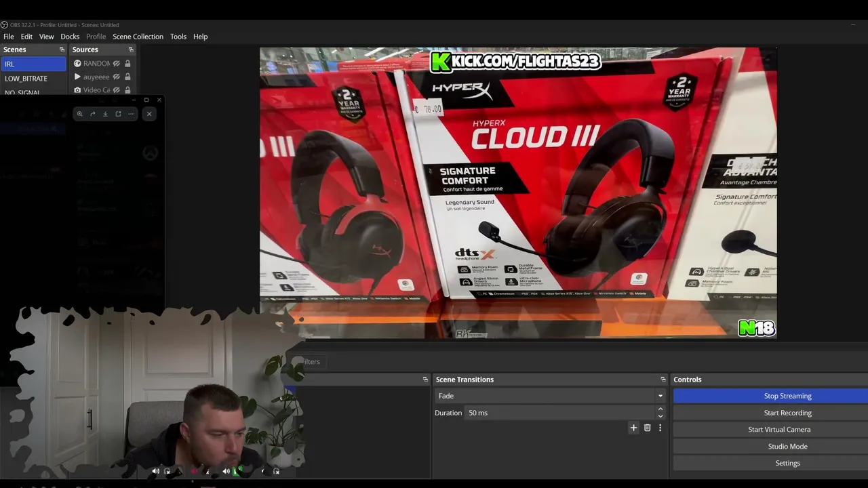Undock the Scenes panel
The image size is (868, 488).
(62, 49)
